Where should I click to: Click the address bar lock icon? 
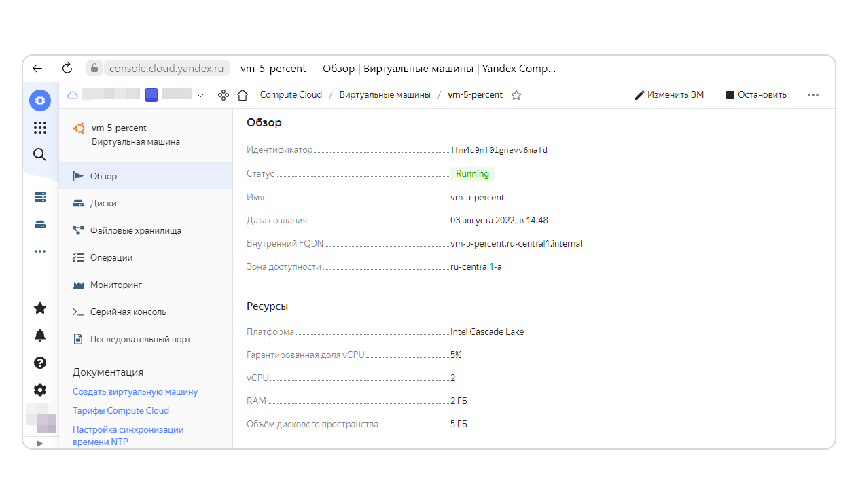pos(95,68)
